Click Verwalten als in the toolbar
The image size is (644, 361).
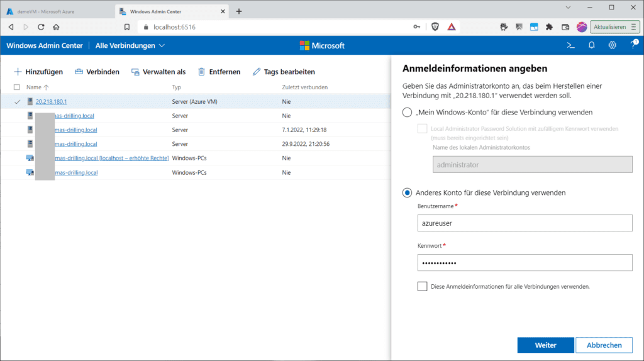click(158, 72)
